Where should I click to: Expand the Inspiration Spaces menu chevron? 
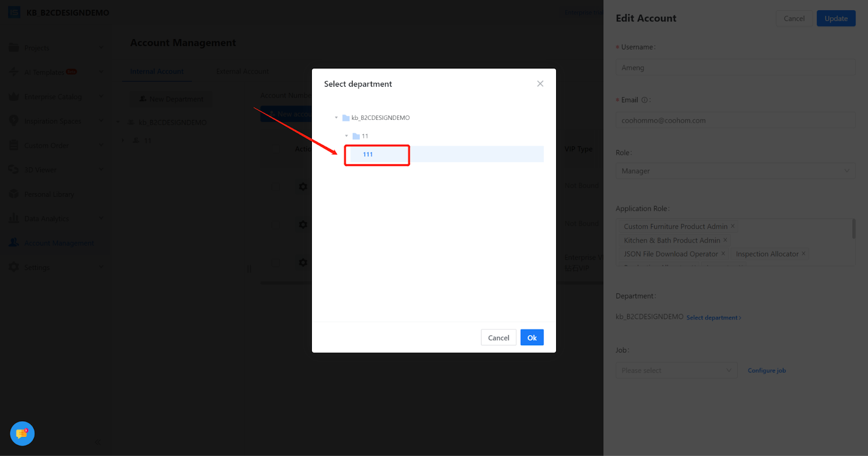[101, 121]
